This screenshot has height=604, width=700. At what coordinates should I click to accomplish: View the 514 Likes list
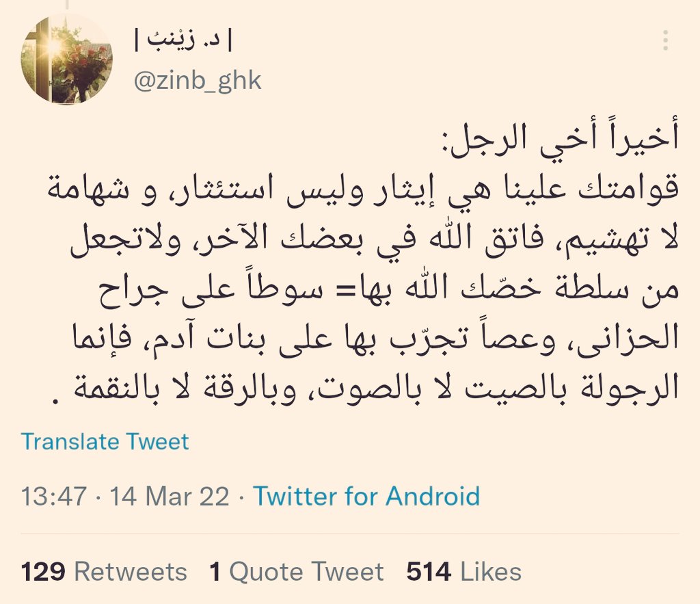[x=464, y=572]
